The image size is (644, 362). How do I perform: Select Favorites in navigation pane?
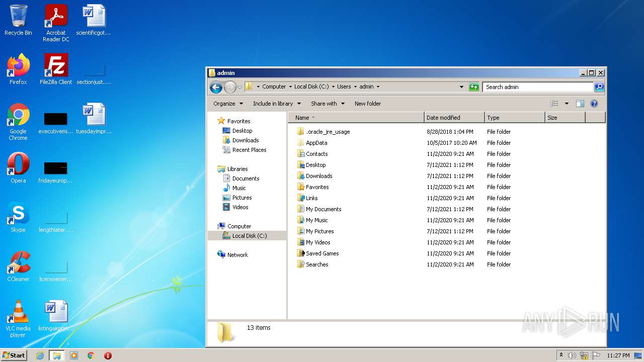234,121
